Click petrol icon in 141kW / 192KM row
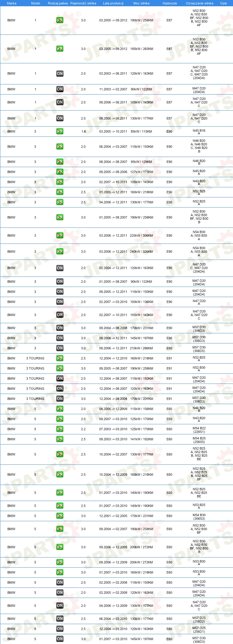The height and width of the screenshot is (644, 233). (60, 439)
